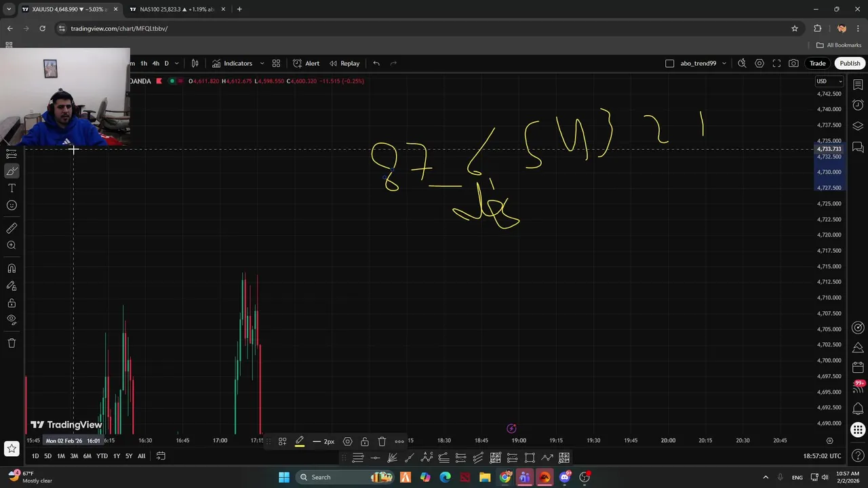868x488 pixels.
Task: Toggle Lock All Drawings padlock
Action: 12,303
